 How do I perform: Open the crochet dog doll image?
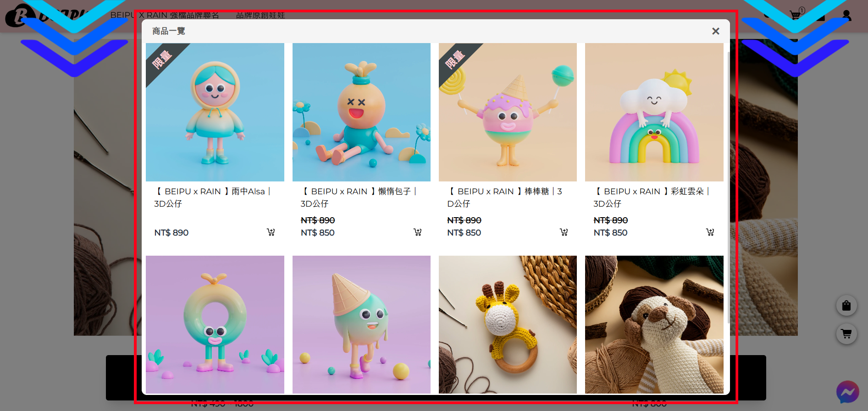coord(654,324)
